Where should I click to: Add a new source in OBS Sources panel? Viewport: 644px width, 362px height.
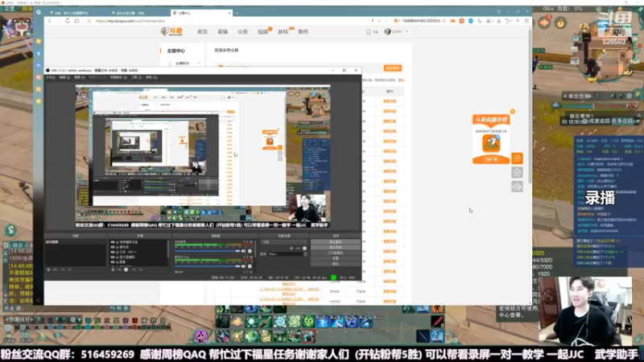(x=113, y=269)
